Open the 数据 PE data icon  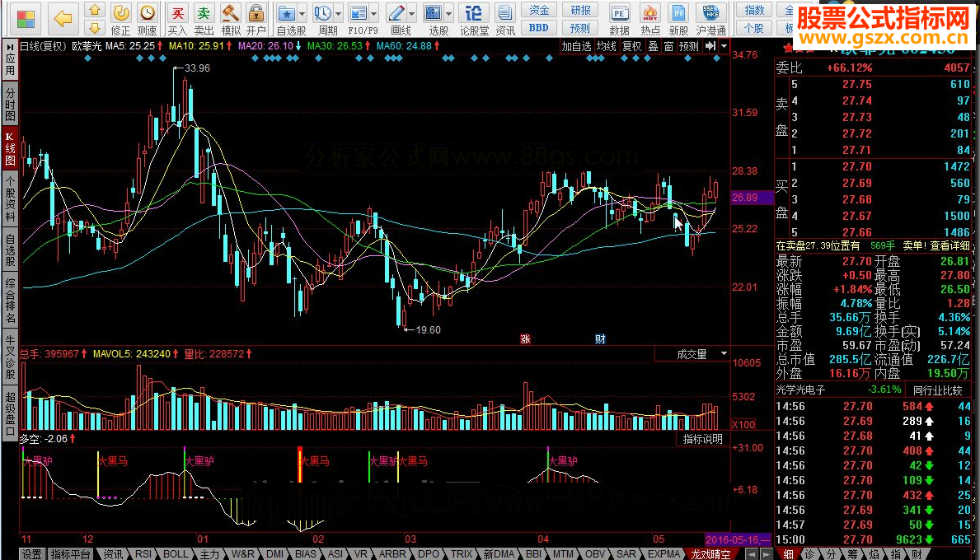pyautogui.click(x=619, y=20)
